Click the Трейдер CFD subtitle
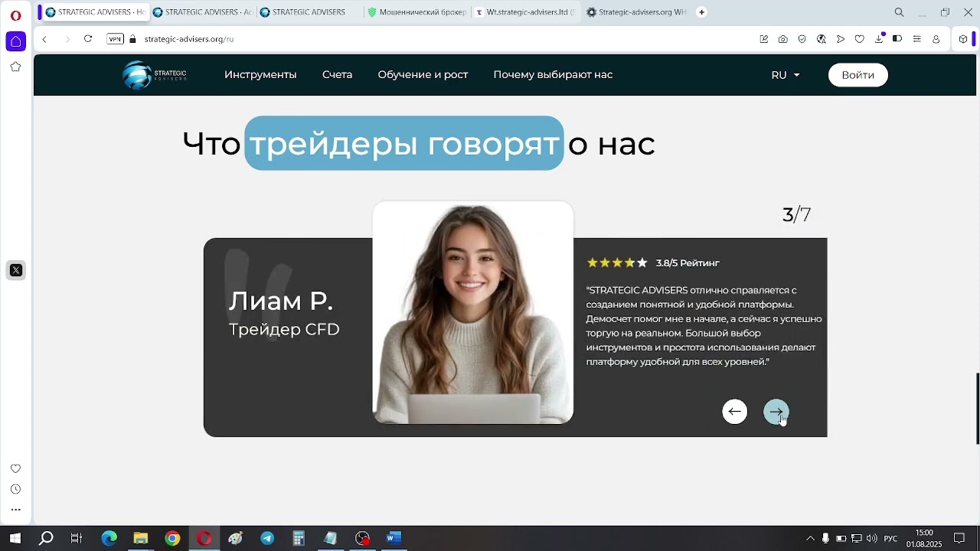Image resolution: width=980 pixels, height=551 pixels. (x=284, y=329)
